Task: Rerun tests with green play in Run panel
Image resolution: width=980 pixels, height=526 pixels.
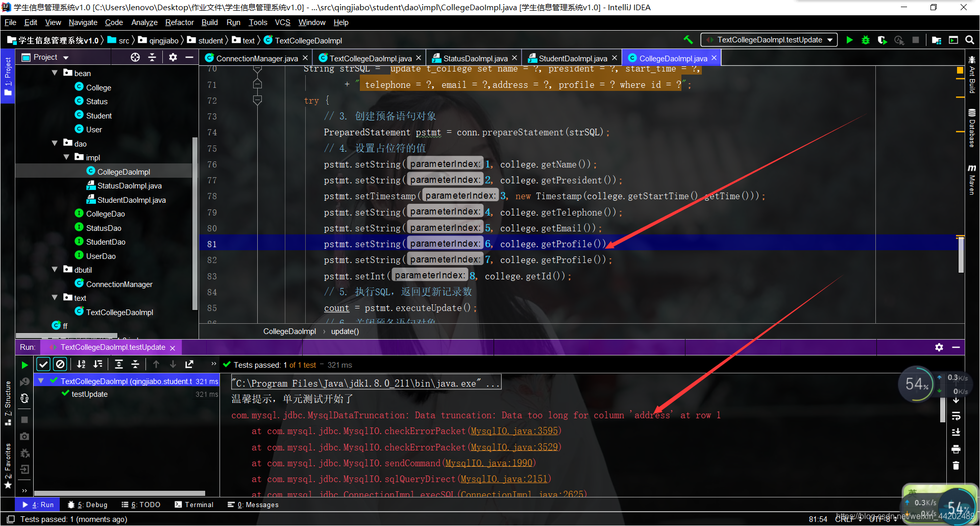Action: pyautogui.click(x=24, y=365)
